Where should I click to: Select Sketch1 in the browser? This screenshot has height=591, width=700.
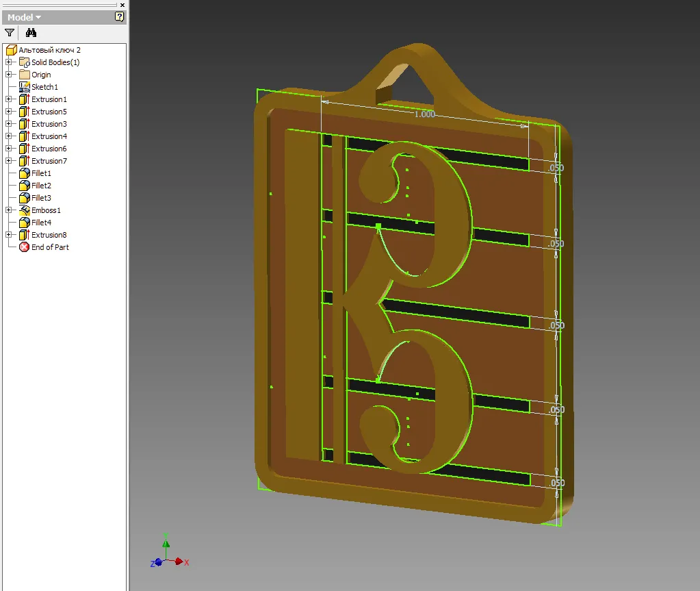click(44, 87)
